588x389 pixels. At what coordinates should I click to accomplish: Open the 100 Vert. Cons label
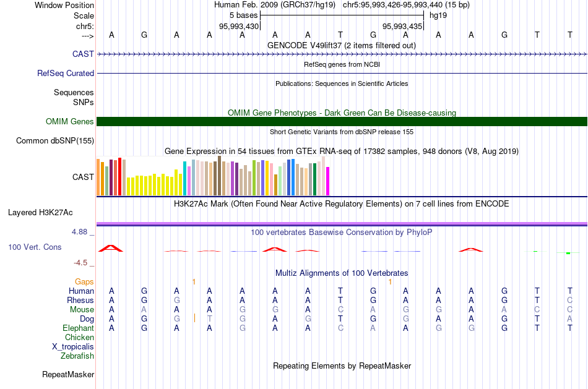35,247
